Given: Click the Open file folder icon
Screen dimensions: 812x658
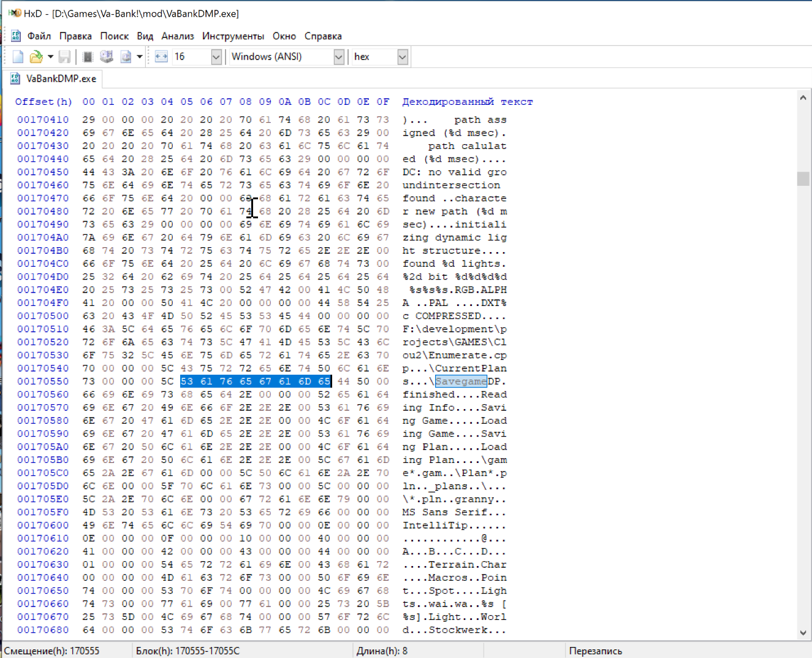Looking at the screenshot, I should click(x=36, y=57).
